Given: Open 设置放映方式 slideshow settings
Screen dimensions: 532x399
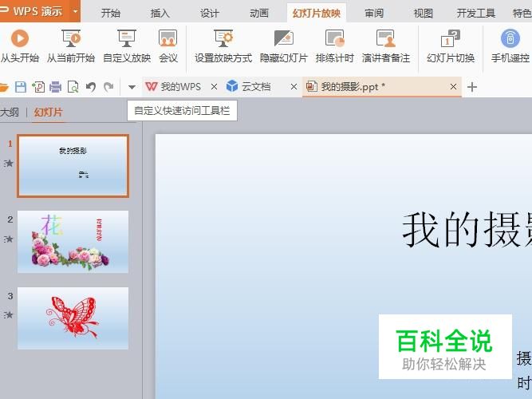Looking at the screenshot, I should click(223, 46).
